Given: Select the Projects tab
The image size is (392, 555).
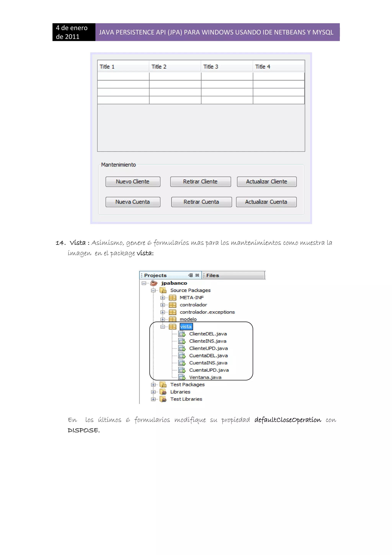Looking at the screenshot, I should (x=155, y=275).
